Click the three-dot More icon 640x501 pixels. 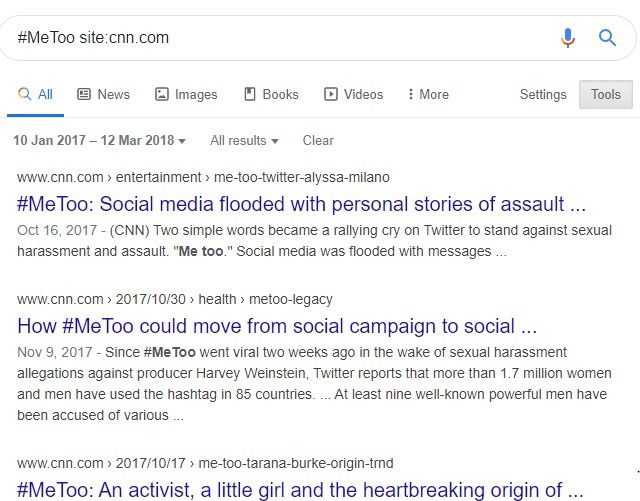tap(411, 94)
